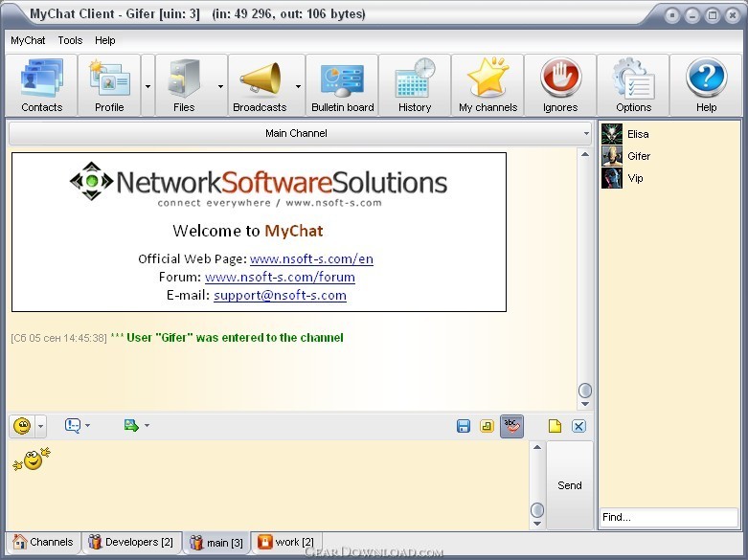Open the www.nsoft-s.com/forum link

click(280, 278)
